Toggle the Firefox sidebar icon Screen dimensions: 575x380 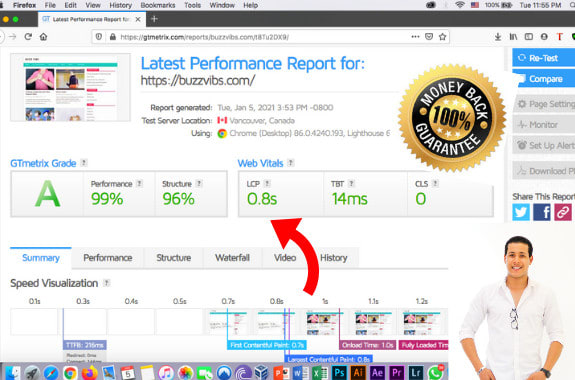(528, 37)
